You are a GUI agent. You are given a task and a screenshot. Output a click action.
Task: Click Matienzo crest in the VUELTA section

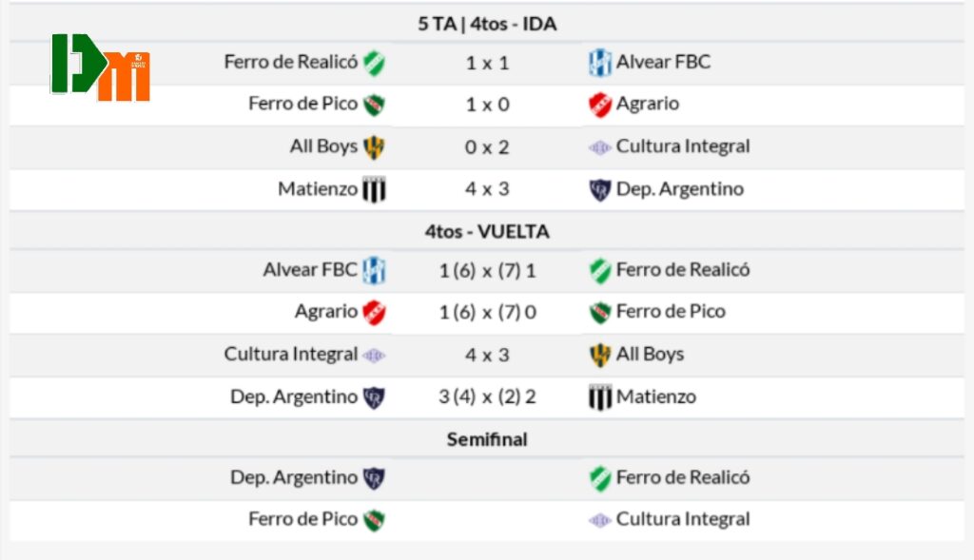tap(599, 396)
